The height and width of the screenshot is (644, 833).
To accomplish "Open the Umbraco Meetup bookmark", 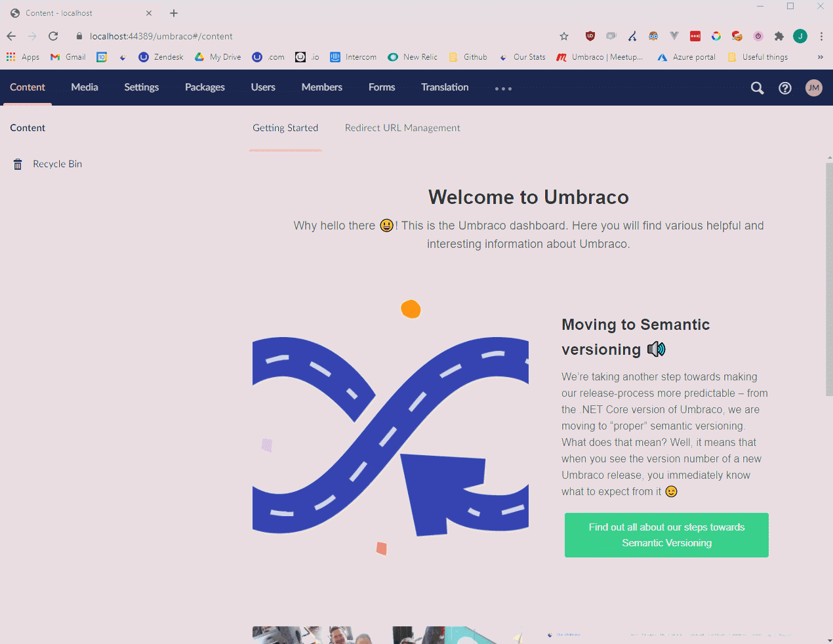I will (599, 57).
